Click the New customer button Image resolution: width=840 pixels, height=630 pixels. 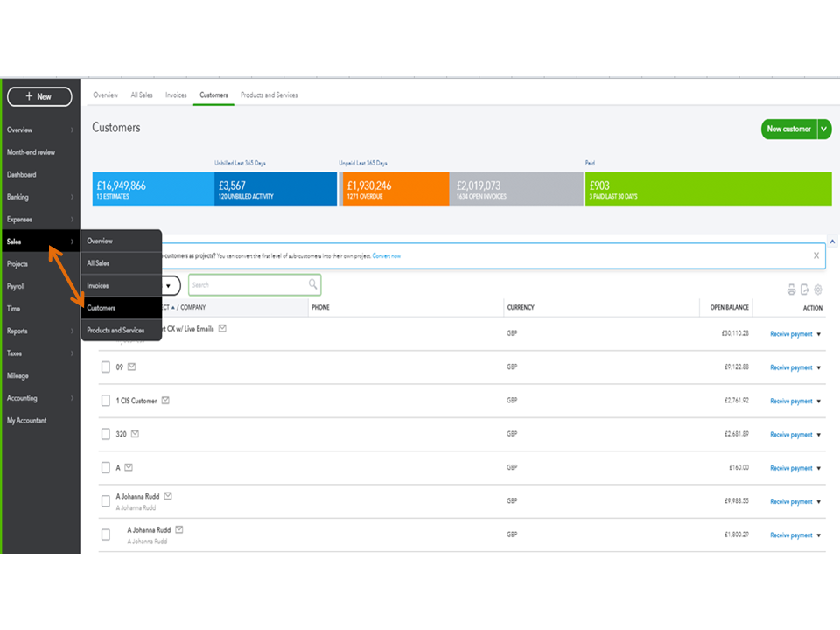(x=788, y=129)
